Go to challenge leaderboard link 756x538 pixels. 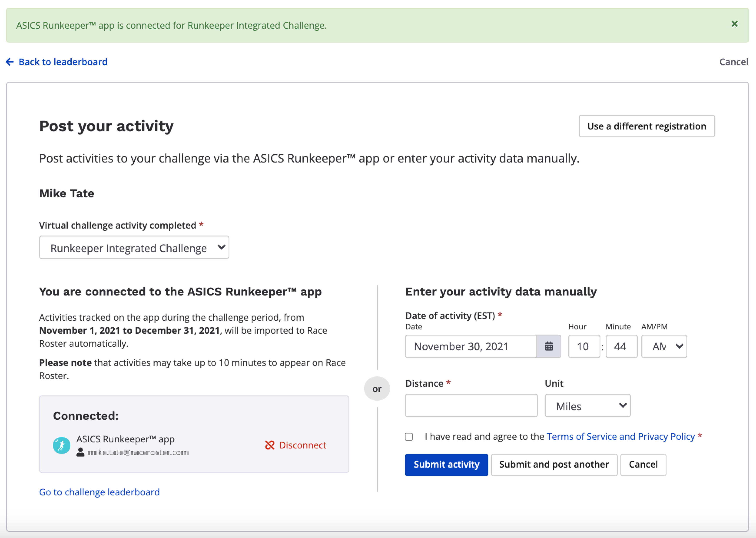click(x=99, y=492)
